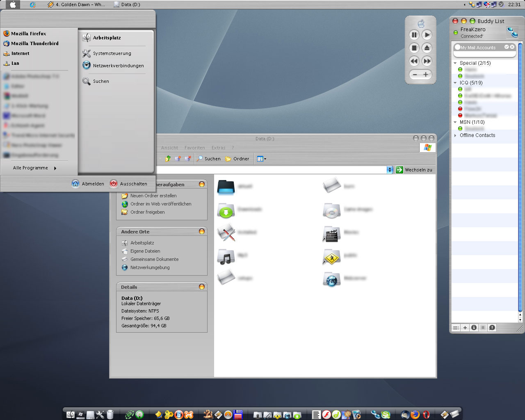The image size is (525, 420).
Task: Open the ? help menu in Explorer
Action: pos(233,148)
